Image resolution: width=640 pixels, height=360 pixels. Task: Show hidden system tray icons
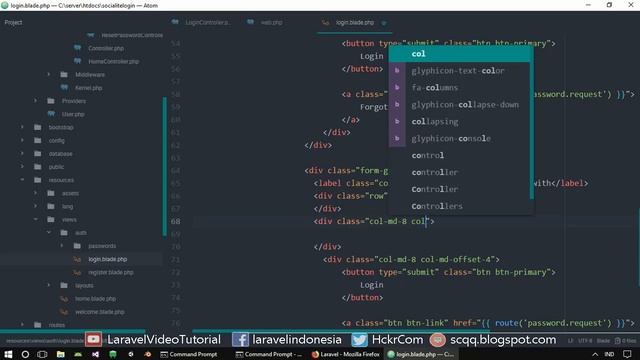coord(595,354)
